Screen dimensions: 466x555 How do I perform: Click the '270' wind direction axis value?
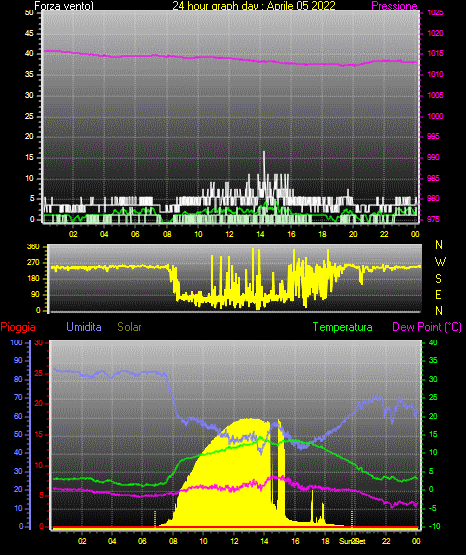pos(33,263)
